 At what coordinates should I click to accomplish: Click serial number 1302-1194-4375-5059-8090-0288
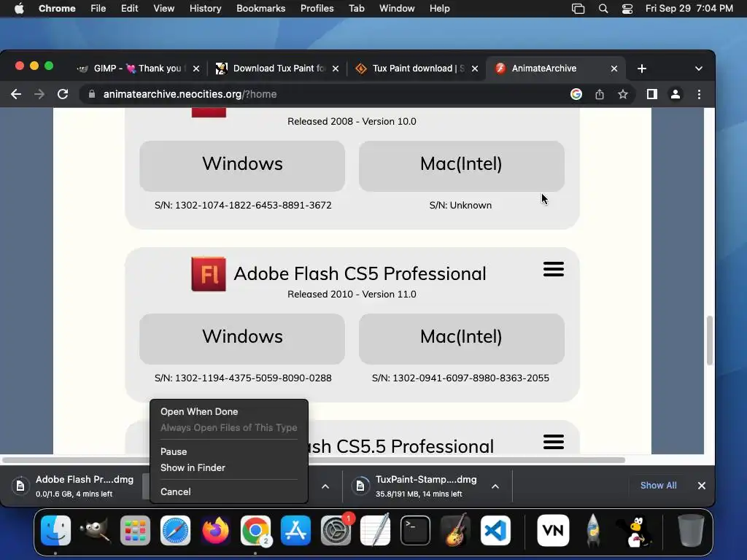tap(253, 378)
